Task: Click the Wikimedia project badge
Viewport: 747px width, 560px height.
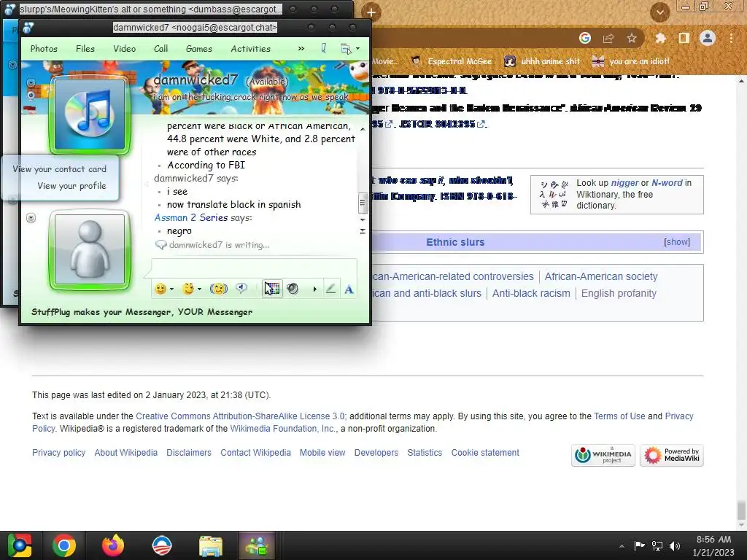Action: 603,456
